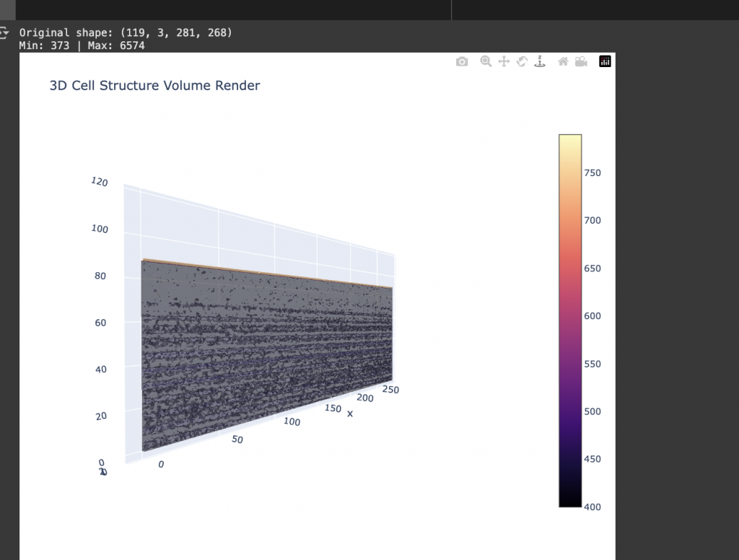Image resolution: width=739 pixels, height=560 pixels.
Task: Click the magma colorbar gradient
Action: (570, 320)
